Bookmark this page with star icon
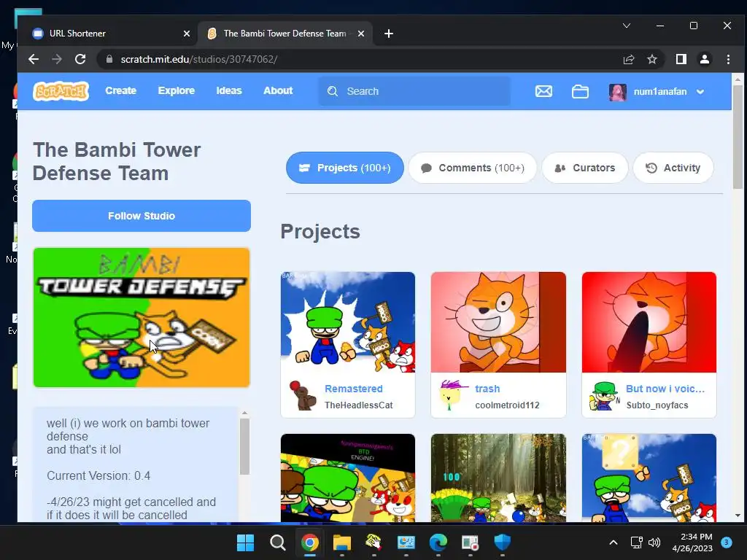Image resolution: width=747 pixels, height=560 pixels. 651,59
